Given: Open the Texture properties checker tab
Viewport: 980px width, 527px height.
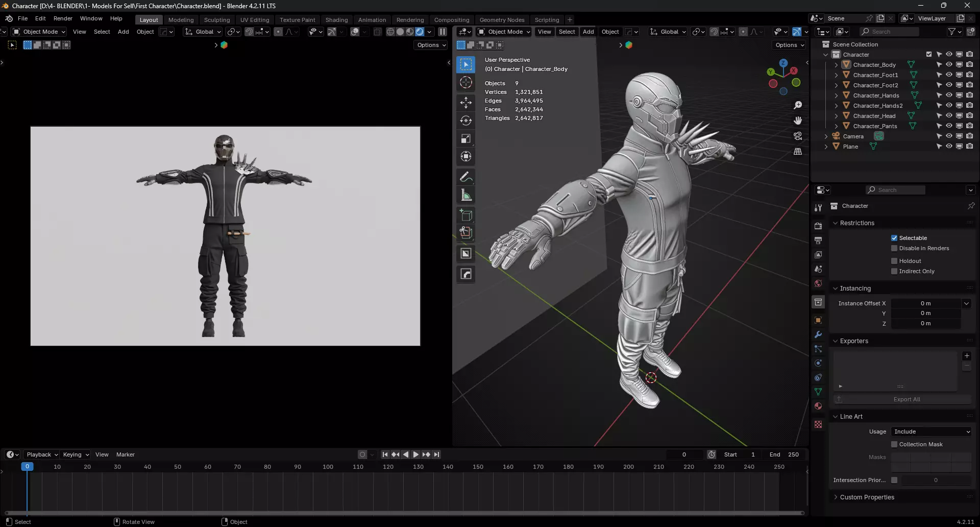Looking at the screenshot, I should [818, 424].
